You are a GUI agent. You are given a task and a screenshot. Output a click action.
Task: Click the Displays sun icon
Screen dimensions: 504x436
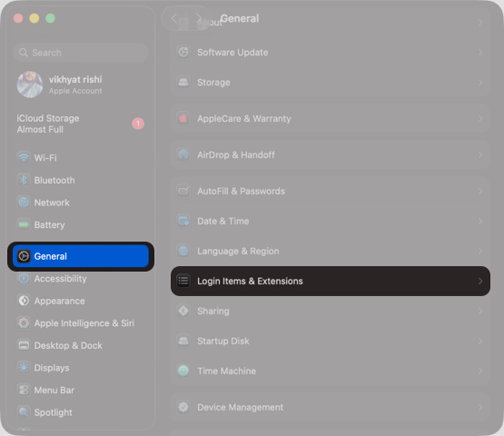[24, 368]
